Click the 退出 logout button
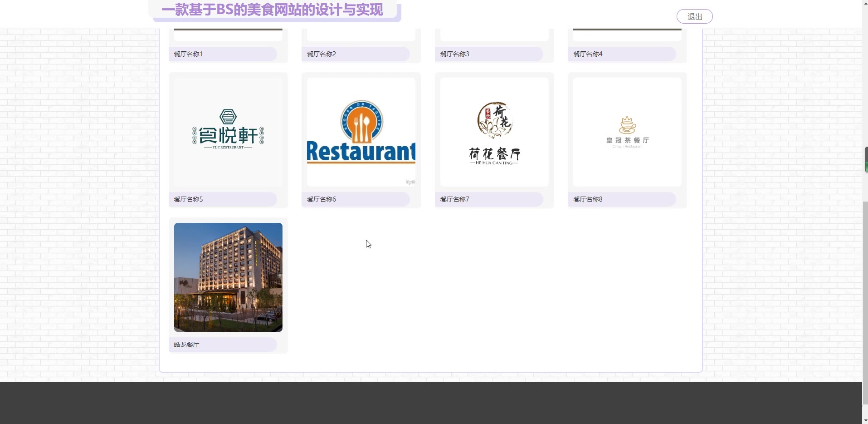This screenshot has height=424, width=868. pyautogui.click(x=694, y=16)
